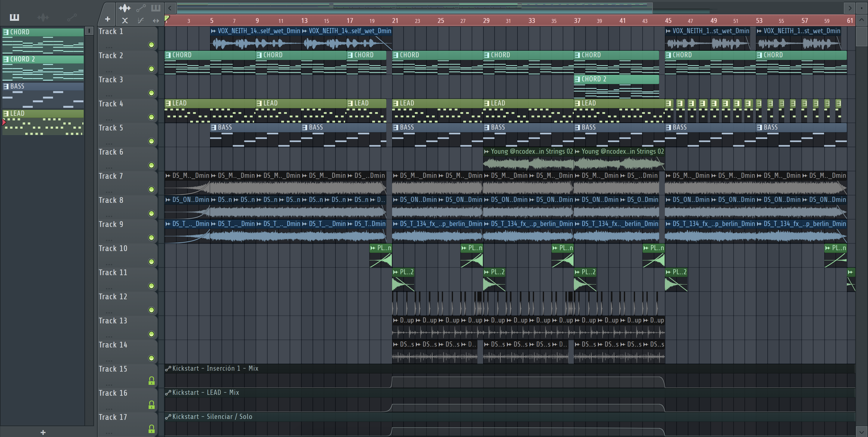
Task: Open clip menu of first Young @ncodex Strings clip
Action: (486, 152)
